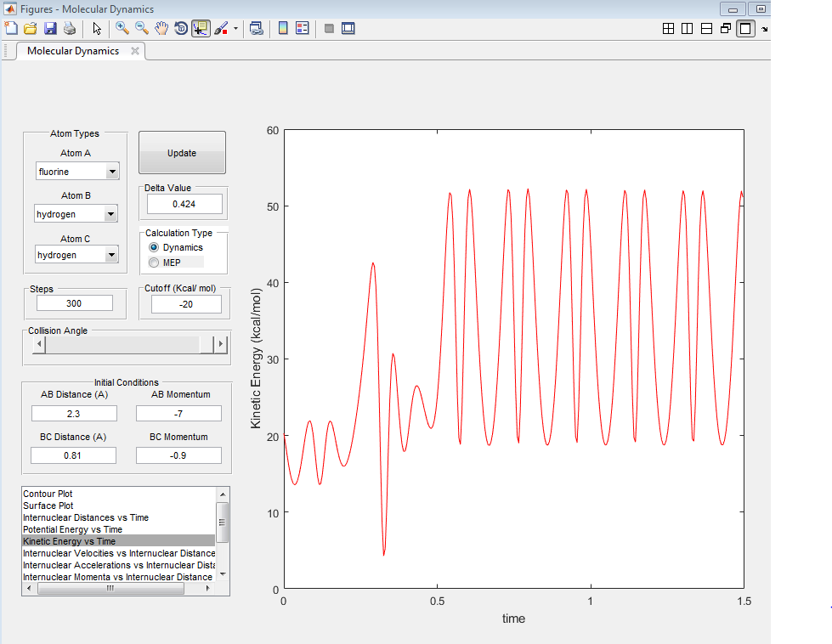
Task: Click the Collision Angle slider right arrow
Action: 221,344
